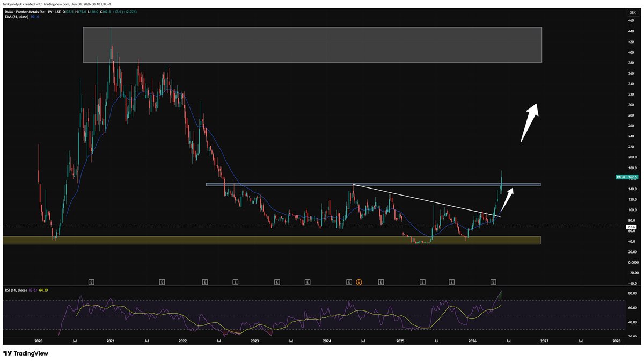Click the 2021 label on the time axis
Viewport: 644px width, 362px height.
point(111,341)
